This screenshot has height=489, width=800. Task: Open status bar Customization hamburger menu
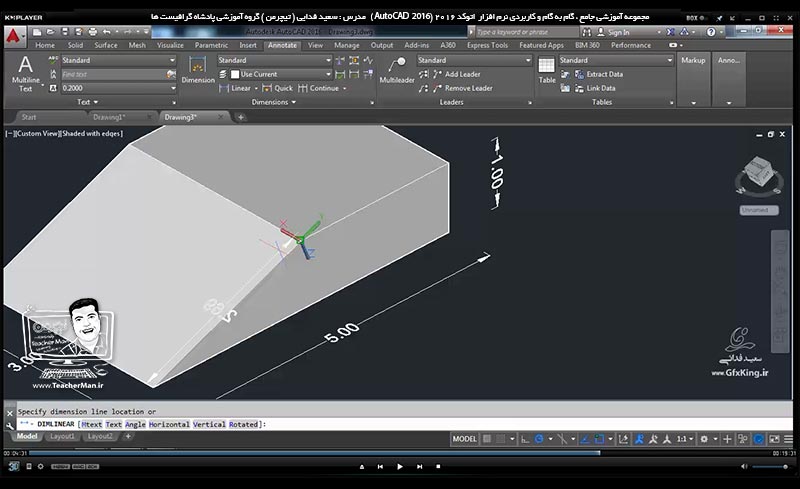pos(788,439)
